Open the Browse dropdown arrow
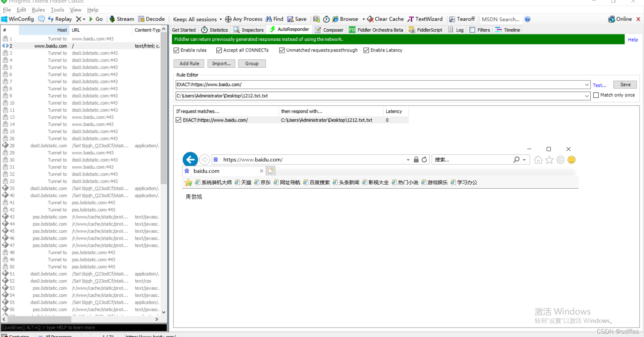 coord(364,19)
